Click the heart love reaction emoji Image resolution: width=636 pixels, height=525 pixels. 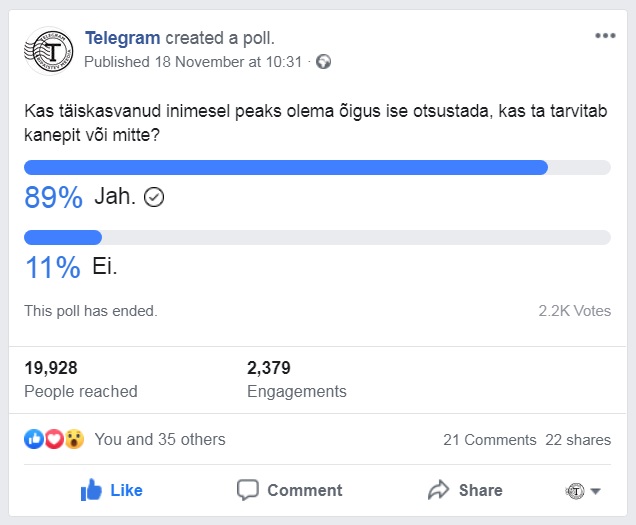click(x=55, y=439)
